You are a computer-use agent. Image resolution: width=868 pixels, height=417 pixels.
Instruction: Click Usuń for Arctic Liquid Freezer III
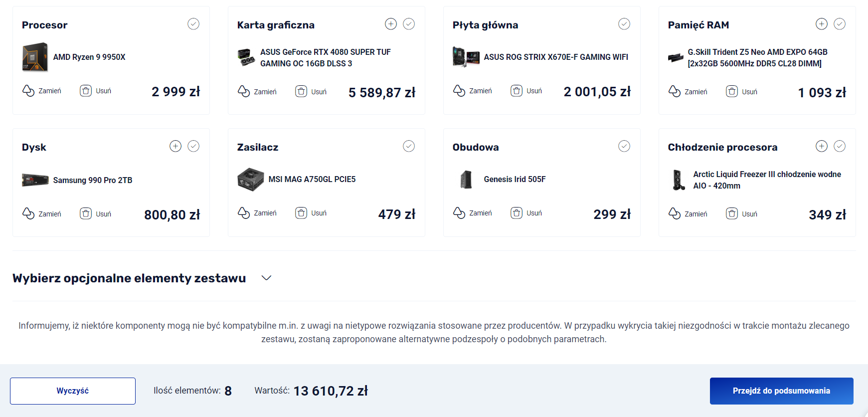coord(749,214)
